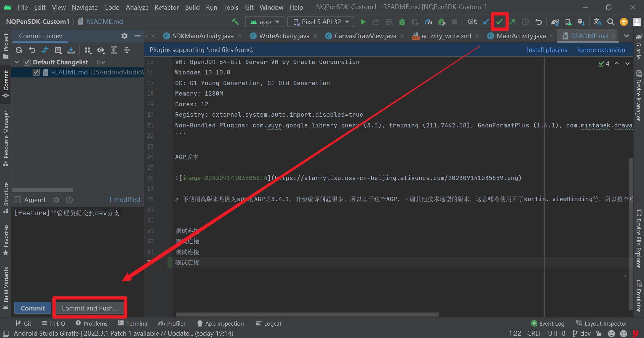This screenshot has height=338, width=644.
Task: Open CRLF line separator selector
Action: (x=534, y=333)
